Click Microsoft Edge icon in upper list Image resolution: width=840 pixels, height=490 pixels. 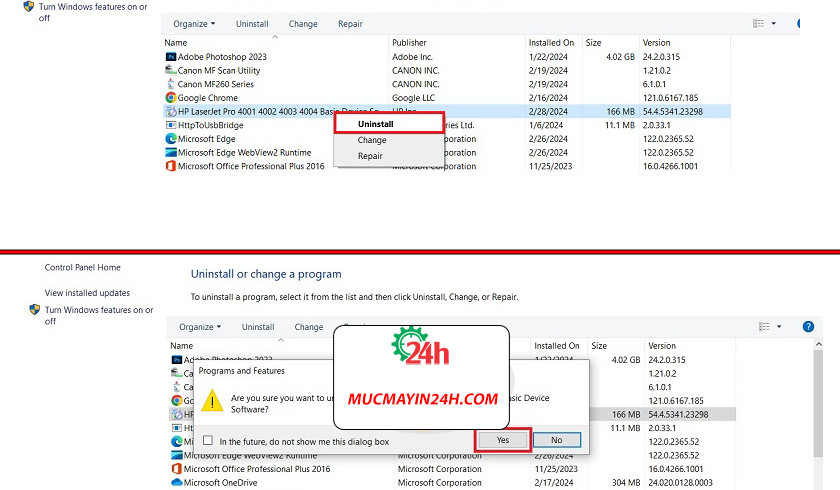(x=170, y=139)
